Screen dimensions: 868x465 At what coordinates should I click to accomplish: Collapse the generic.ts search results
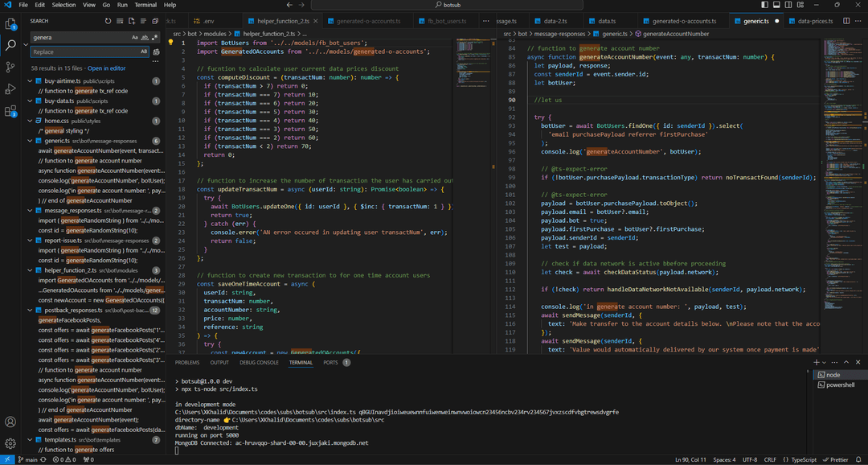(30, 141)
